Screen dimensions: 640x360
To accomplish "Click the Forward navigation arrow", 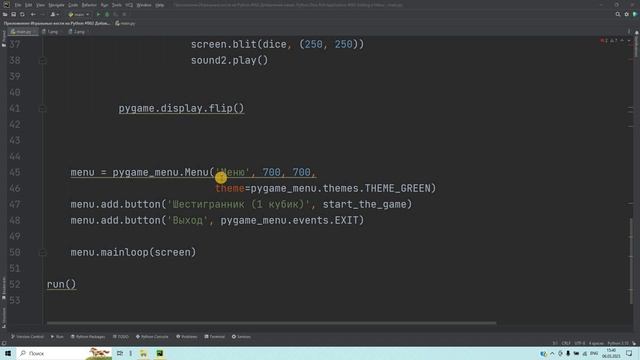I will click(42, 14).
